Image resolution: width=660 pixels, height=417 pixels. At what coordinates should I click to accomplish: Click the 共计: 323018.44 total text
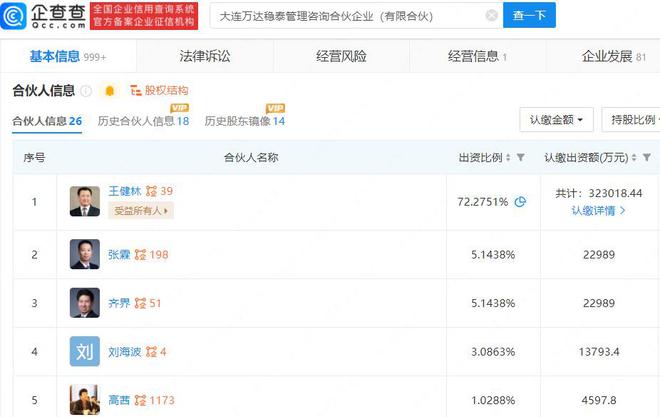coord(599,193)
